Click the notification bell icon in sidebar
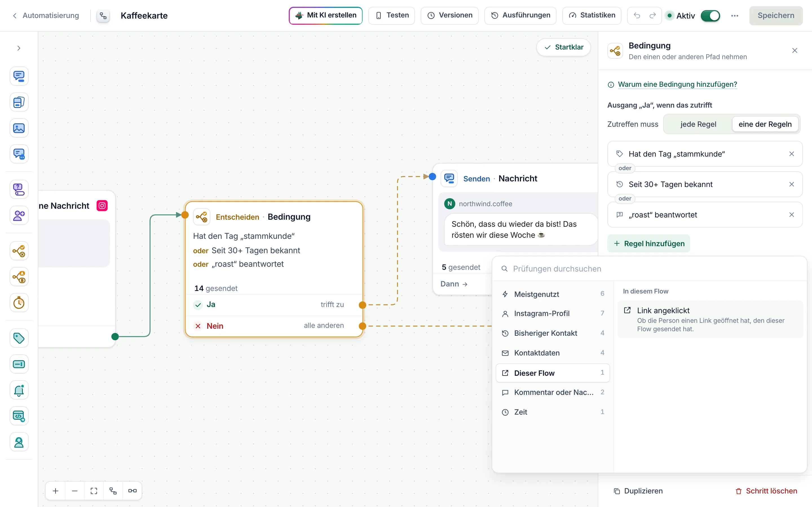Image resolution: width=812 pixels, height=507 pixels. [19, 390]
